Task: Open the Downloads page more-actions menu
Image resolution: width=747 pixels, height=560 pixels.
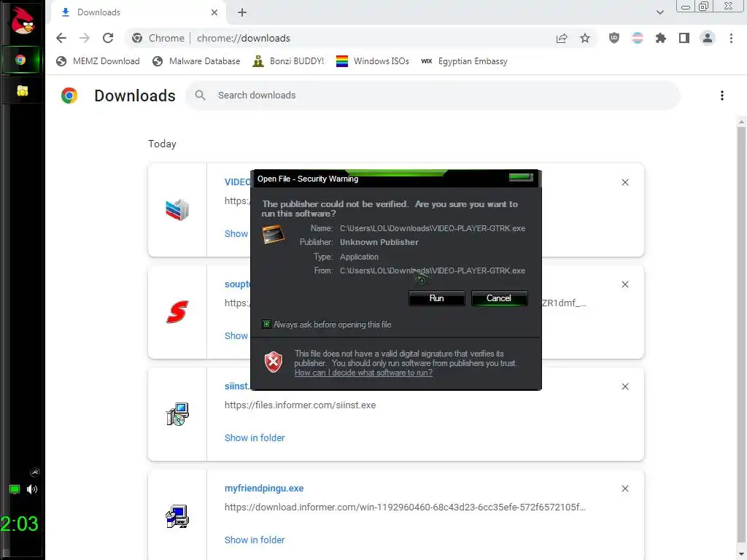Action: 721,96
